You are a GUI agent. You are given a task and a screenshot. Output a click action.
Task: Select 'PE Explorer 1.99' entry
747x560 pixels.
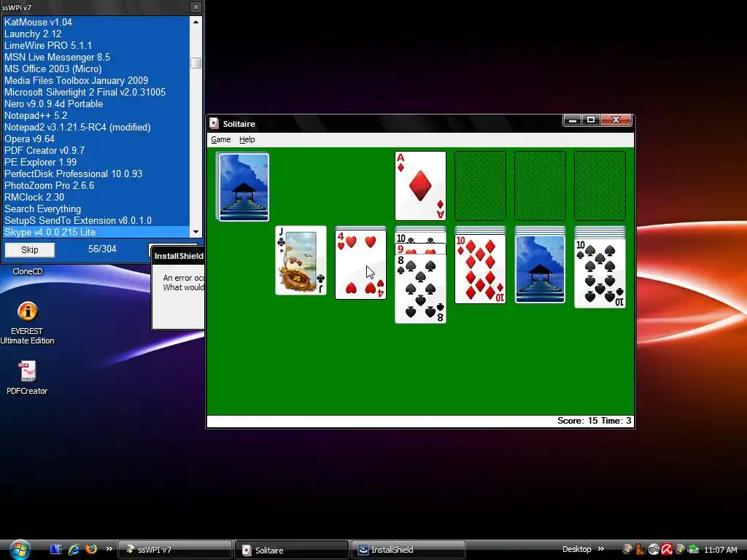pos(96,162)
